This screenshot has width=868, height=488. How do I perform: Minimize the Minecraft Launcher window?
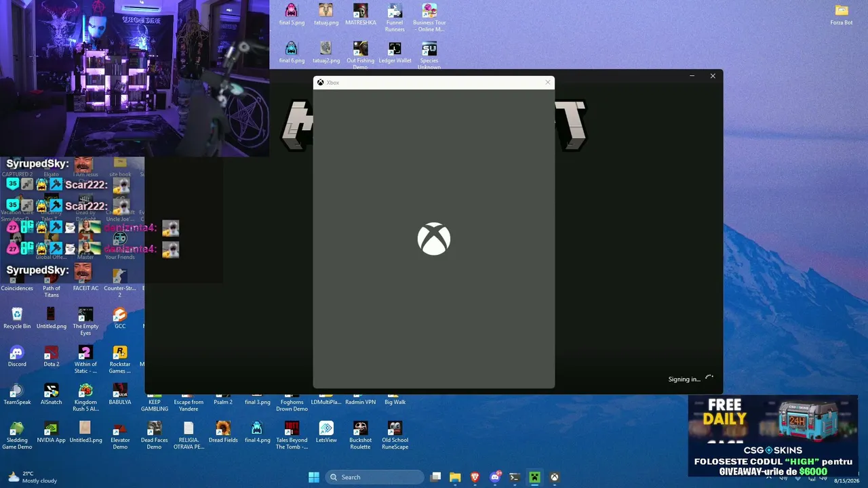[x=692, y=76]
